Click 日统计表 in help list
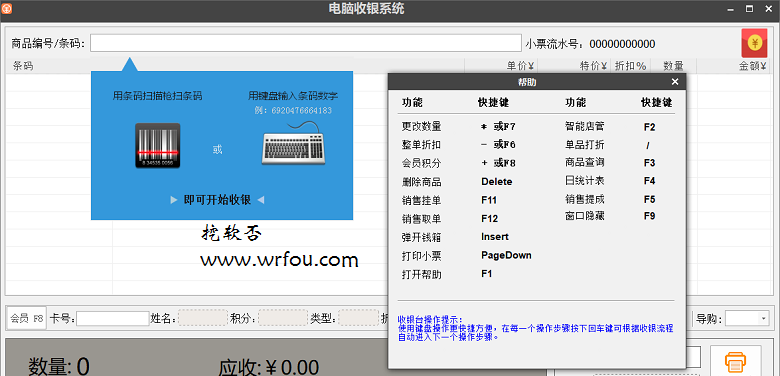The image size is (780, 376). tap(585, 181)
